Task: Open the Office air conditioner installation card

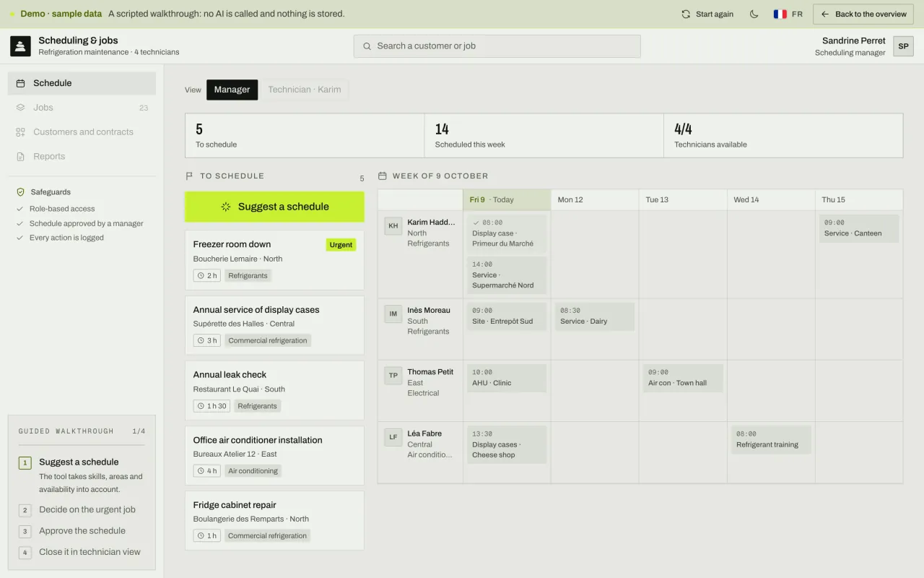Action: [274, 455]
